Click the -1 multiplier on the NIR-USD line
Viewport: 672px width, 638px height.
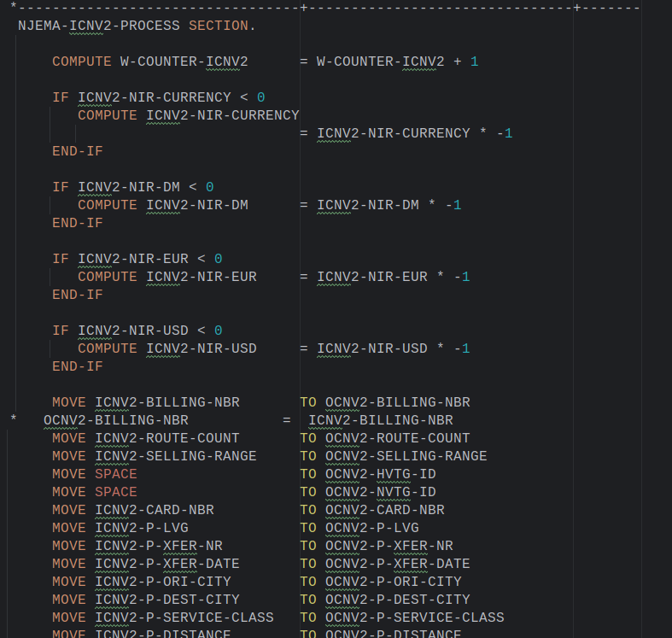(x=461, y=348)
